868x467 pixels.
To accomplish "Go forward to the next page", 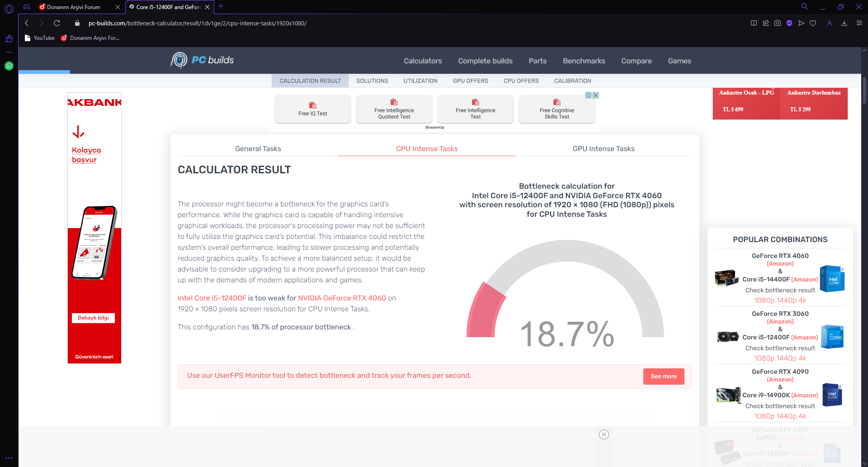I will coord(42,23).
